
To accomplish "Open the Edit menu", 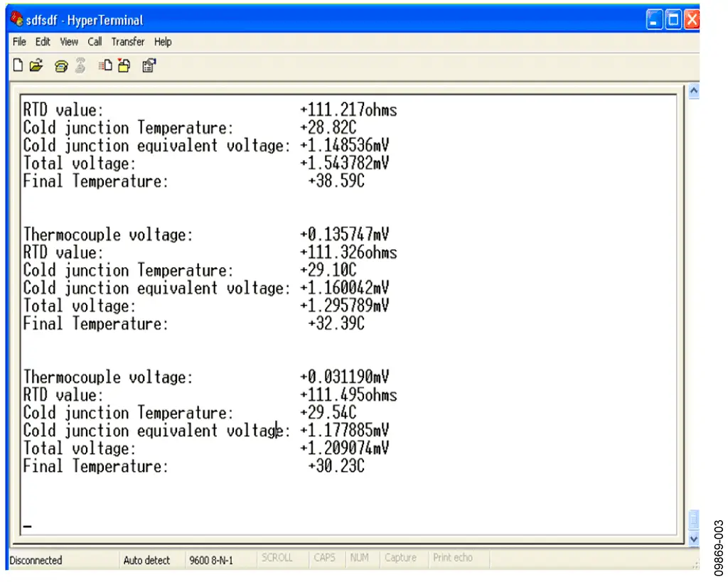I will tap(43, 42).
